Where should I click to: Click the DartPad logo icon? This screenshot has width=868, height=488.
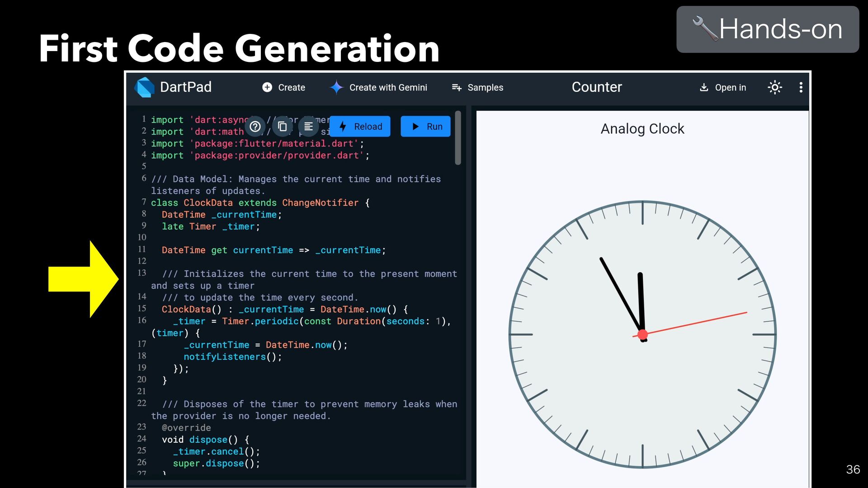click(145, 87)
